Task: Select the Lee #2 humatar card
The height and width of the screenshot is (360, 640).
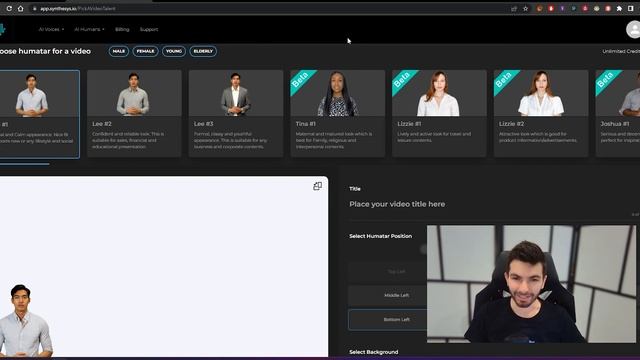Action: click(x=134, y=113)
